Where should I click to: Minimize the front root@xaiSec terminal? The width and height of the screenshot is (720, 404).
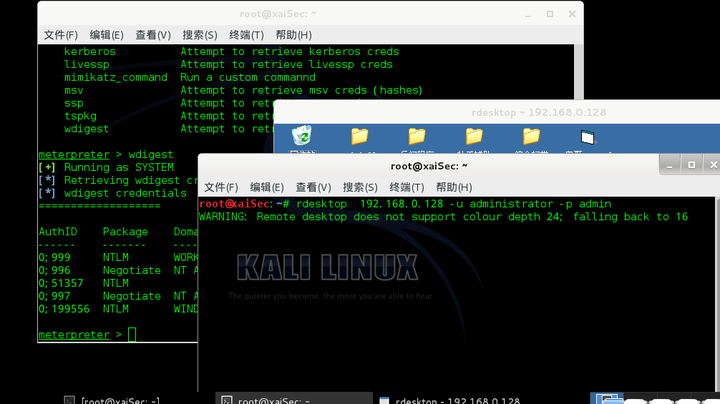tap(669, 165)
